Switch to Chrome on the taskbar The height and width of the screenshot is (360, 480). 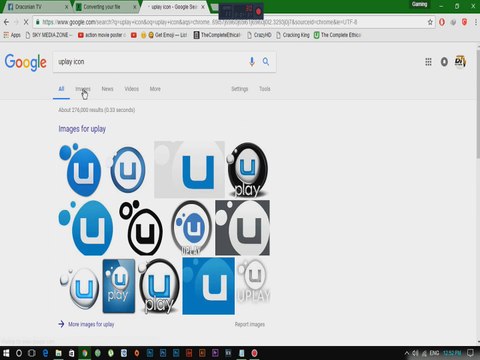coord(85,353)
